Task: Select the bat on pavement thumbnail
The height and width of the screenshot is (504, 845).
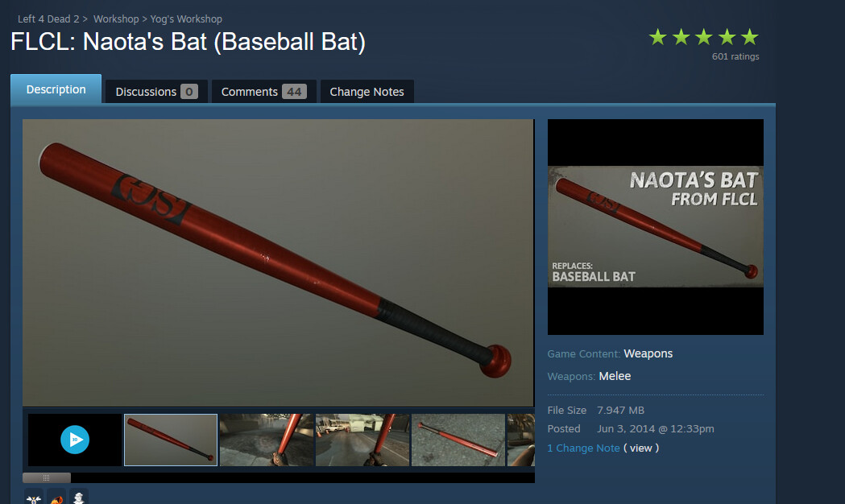Action: pos(458,440)
